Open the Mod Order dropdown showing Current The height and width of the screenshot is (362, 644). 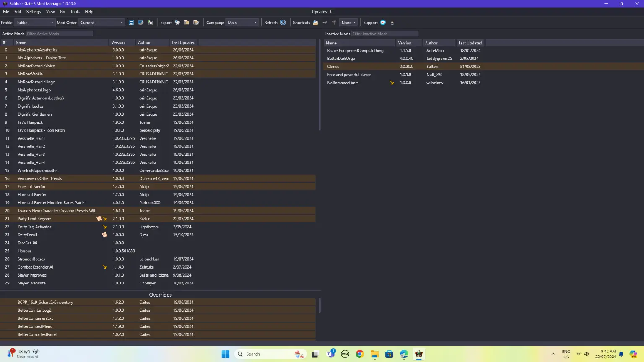coord(101,23)
